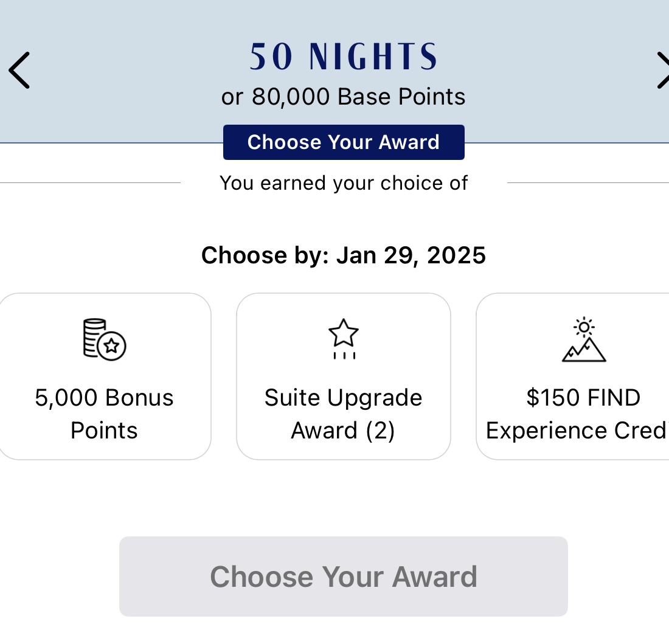The image size is (669, 644).
Task: Tap the "or 80,000 Base Points" subtitle
Action: point(344,97)
